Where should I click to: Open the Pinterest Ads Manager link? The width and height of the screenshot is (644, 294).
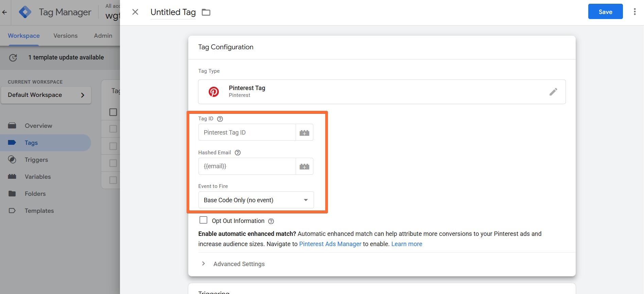(330, 244)
